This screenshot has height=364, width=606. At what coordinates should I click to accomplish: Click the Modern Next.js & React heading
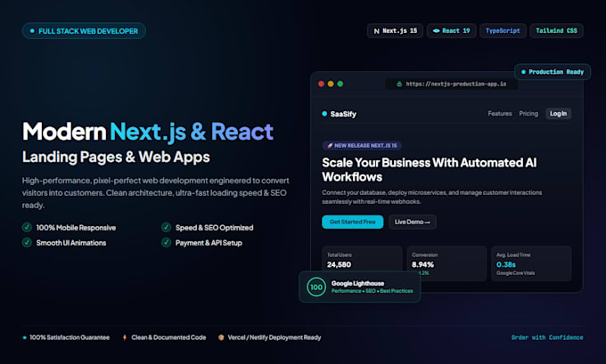tap(148, 132)
